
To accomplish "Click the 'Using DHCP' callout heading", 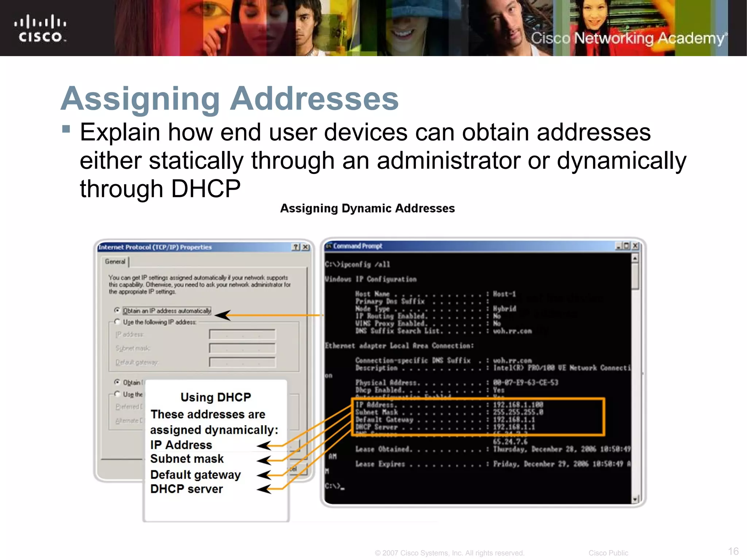I will (216, 397).
